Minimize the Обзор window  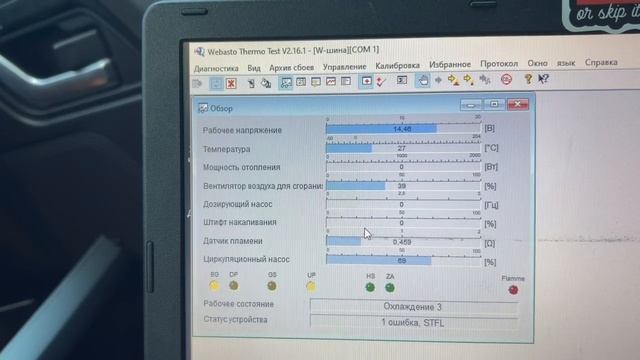(x=470, y=105)
